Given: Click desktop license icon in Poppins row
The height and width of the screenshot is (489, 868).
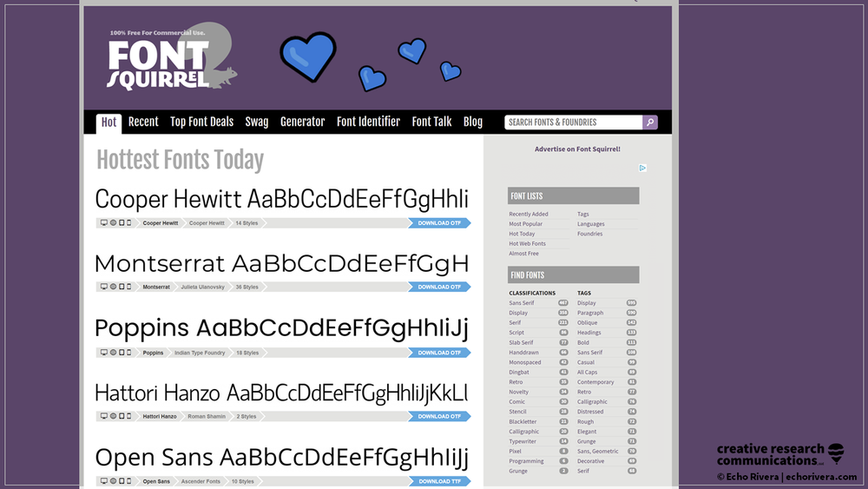Looking at the screenshot, I should (103, 353).
